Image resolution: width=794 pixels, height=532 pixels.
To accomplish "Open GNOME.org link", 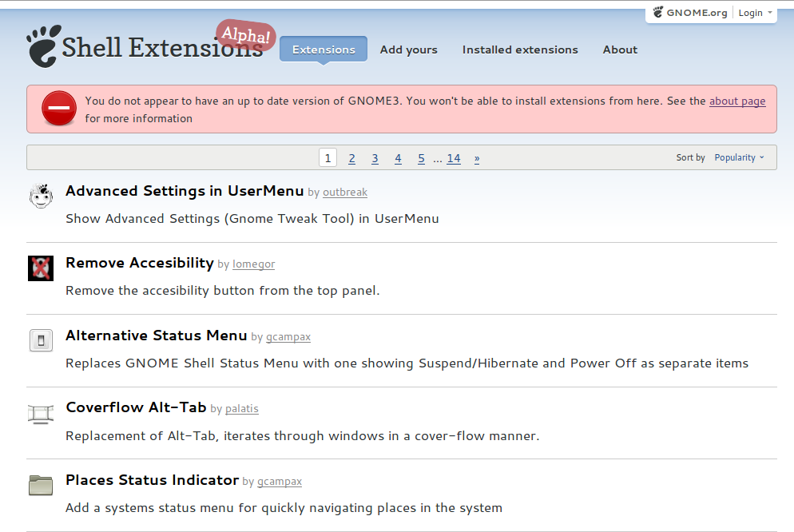I will pyautogui.click(x=697, y=13).
